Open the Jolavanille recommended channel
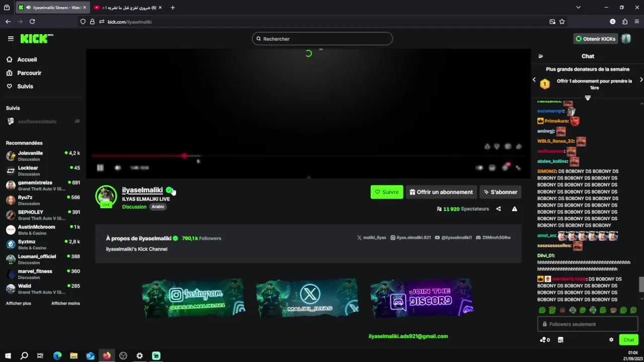Screen dimensions: 644x362 [43, 156]
